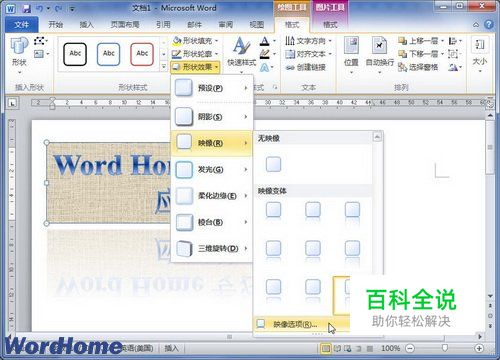Switch to the 页面布局 tab
Image resolution: width=500 pixels, height=360 pixels.
[125, 25]
